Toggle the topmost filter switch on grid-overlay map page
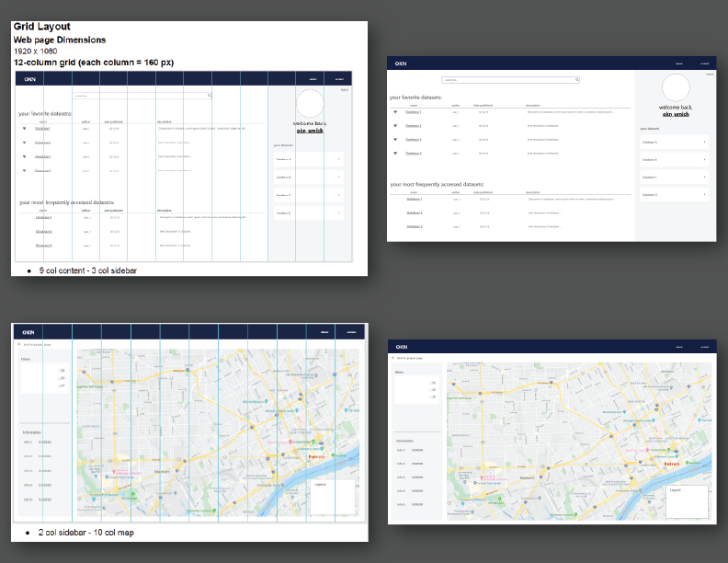This screenshot has width=728, height=563. pyautogui.click(x=62, y=370)
